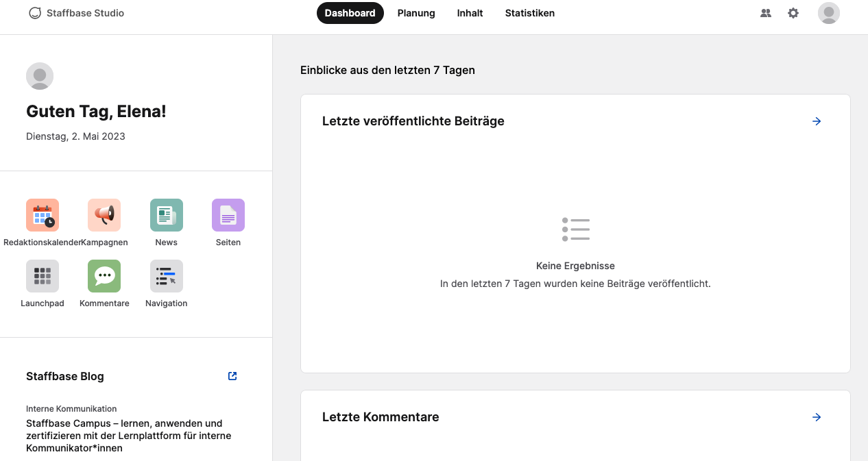Open the Kommentare speech bubble icon

pos(104,276)
